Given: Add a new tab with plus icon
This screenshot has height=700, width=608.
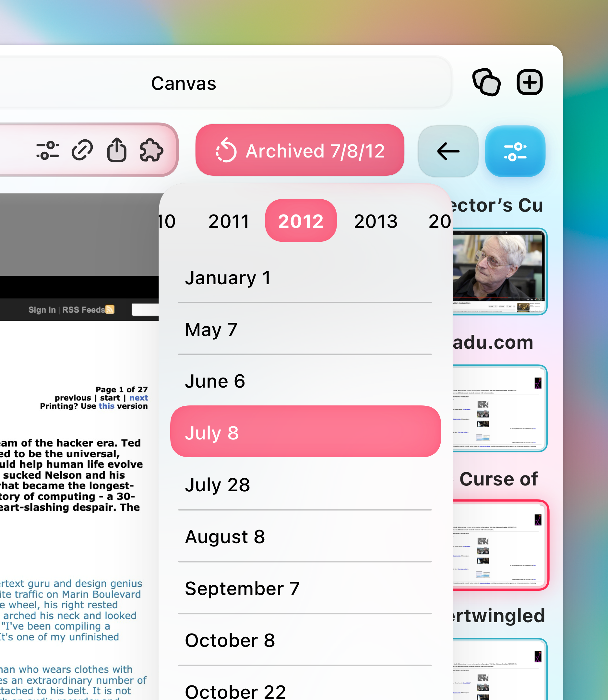Looking at the screenshot, I should 529,82.
